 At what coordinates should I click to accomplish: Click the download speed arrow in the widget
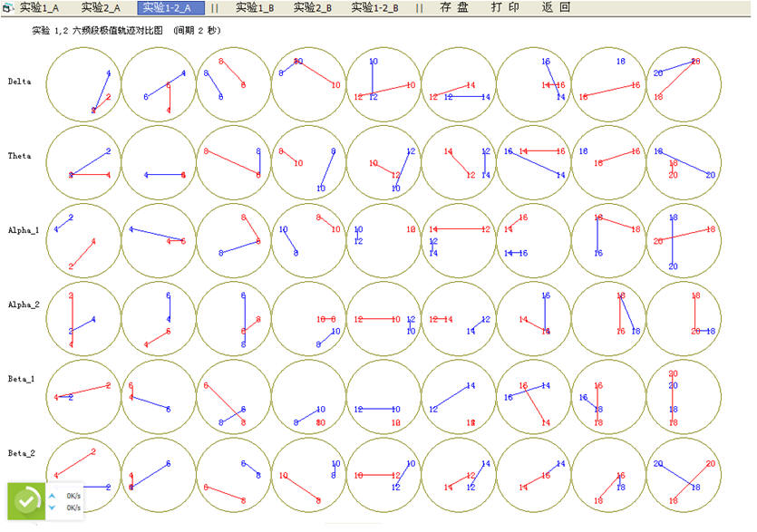pos(53,508)
